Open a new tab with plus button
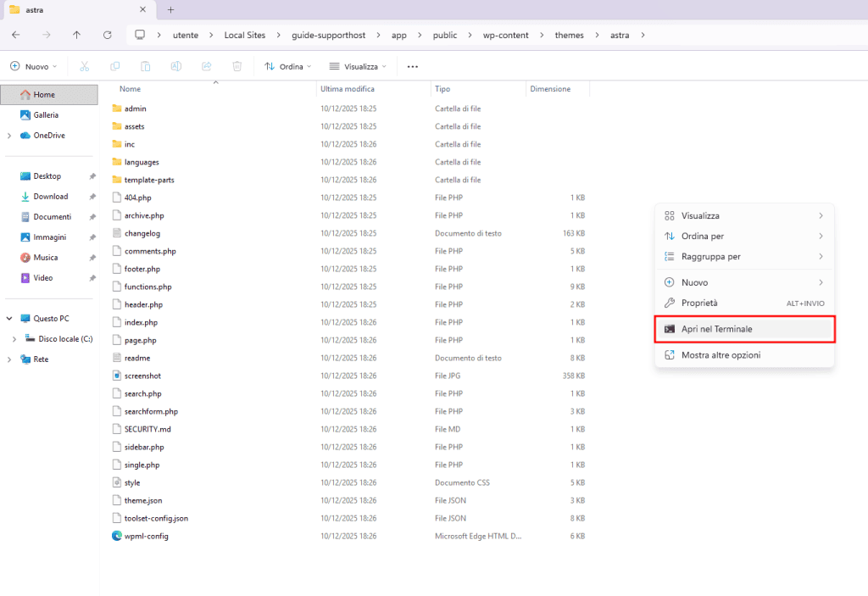Image resolution: width=868 pixels, height=596 pixels. pyautogui.click(x=170, y=9)
